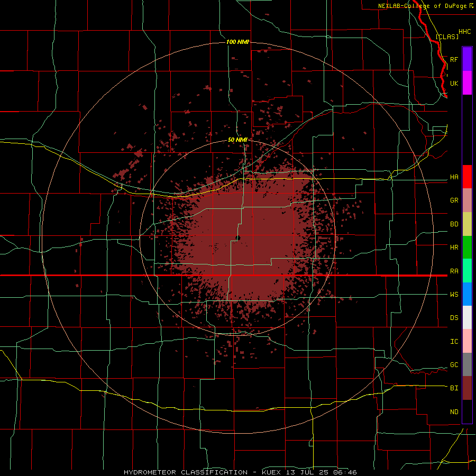Click the "HYDROMETEOR CLASSIFICATION" caption
This screenshot has height=476, width=476.
(x=186, y=472)
